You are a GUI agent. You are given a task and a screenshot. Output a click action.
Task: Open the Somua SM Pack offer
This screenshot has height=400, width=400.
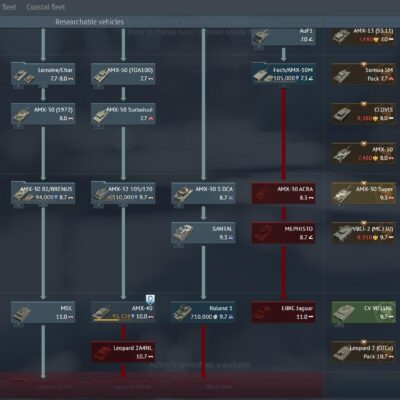[x=364, y=74]
